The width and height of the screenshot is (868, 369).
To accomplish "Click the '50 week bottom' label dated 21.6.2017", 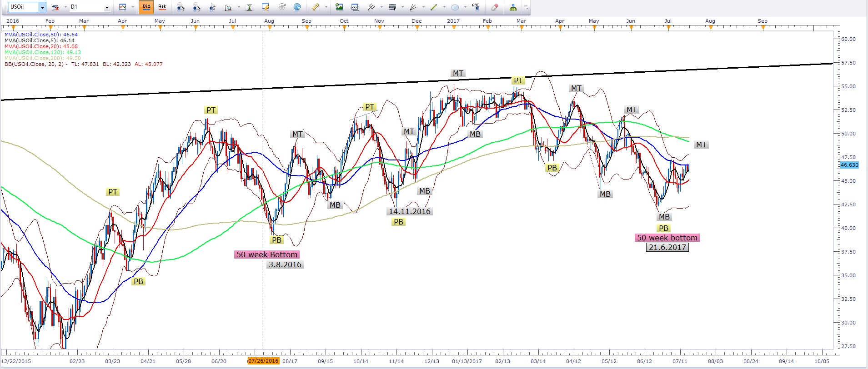I will coord(667,238).
